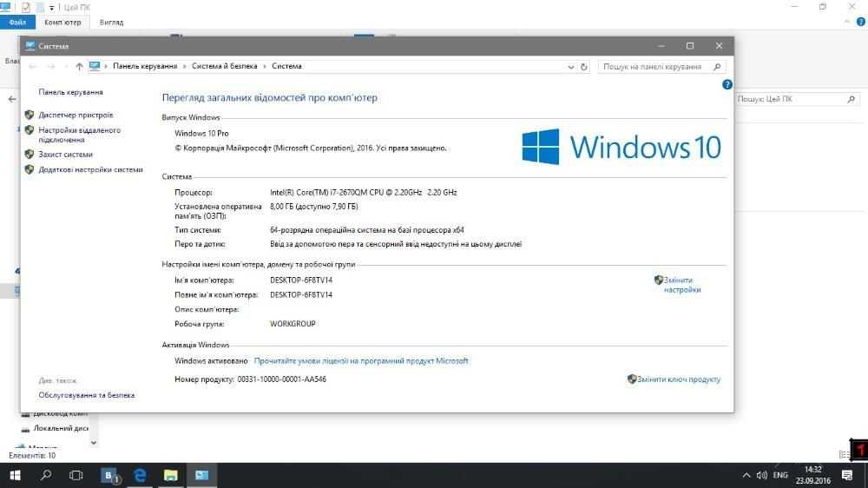Open the Комп'ютер ribbon tab
The image size is (868, 488).
tap(62, 23)
